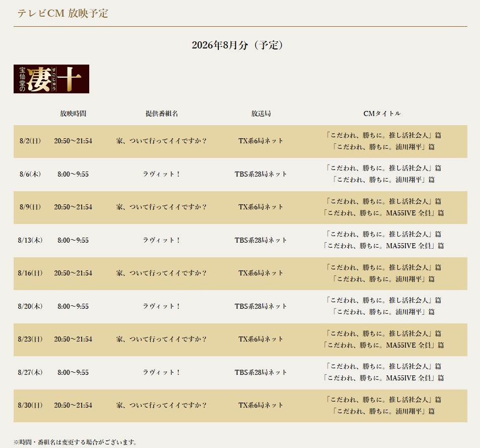Click 家、ついて行ってイイですか？ in 8/30 row
This screenshot has height=448, width=480.
click(x=162, y=406)
